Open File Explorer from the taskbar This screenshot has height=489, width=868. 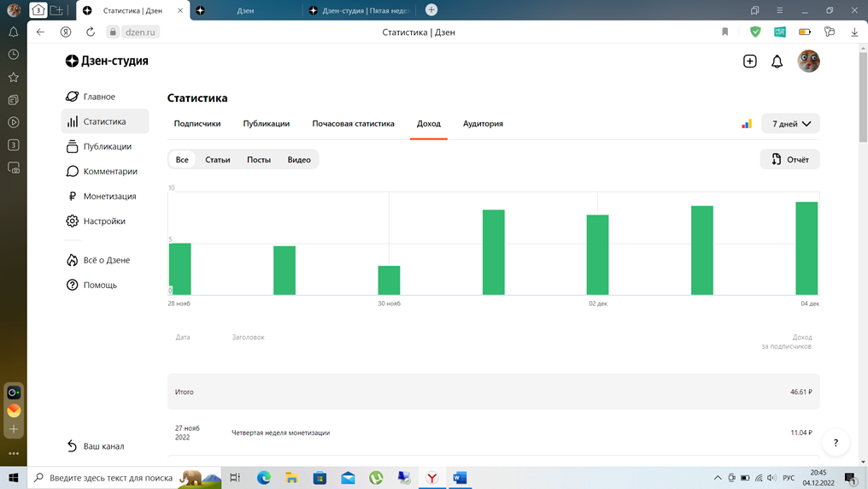pos(291,477)
